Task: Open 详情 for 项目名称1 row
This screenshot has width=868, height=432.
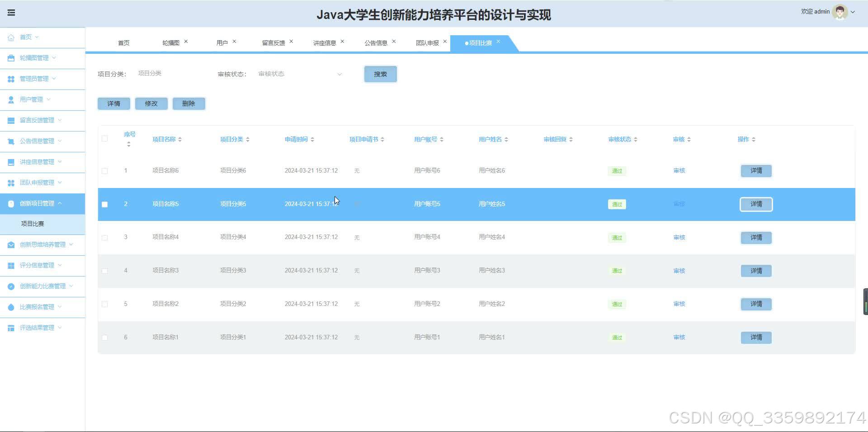Action: pyautogui.click(x=756, y=338)
